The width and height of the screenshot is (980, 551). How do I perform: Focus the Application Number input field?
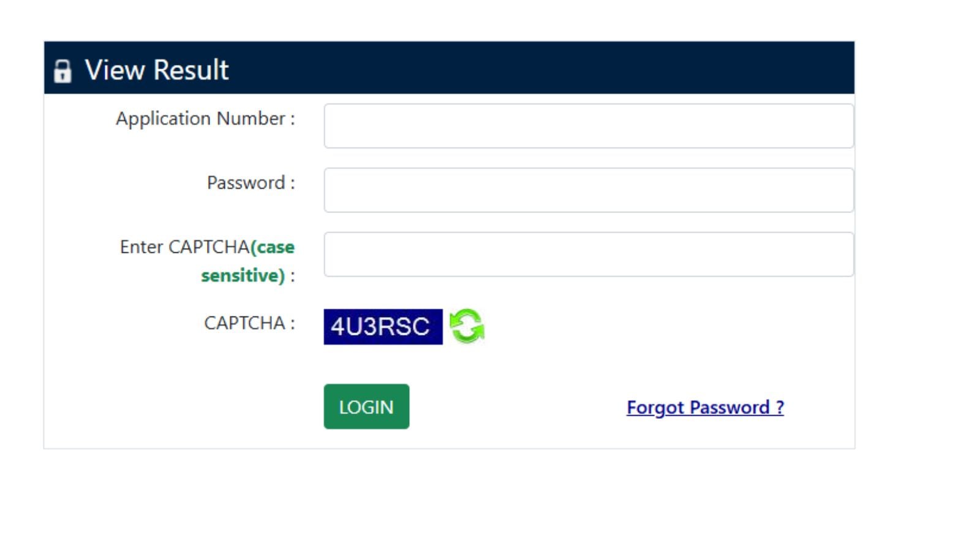588,126
